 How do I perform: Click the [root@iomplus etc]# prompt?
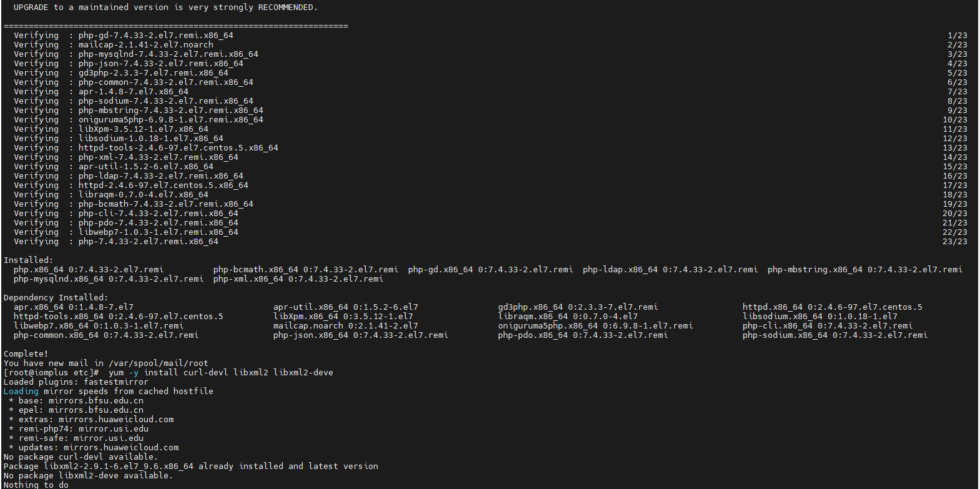tap(51, 372)
